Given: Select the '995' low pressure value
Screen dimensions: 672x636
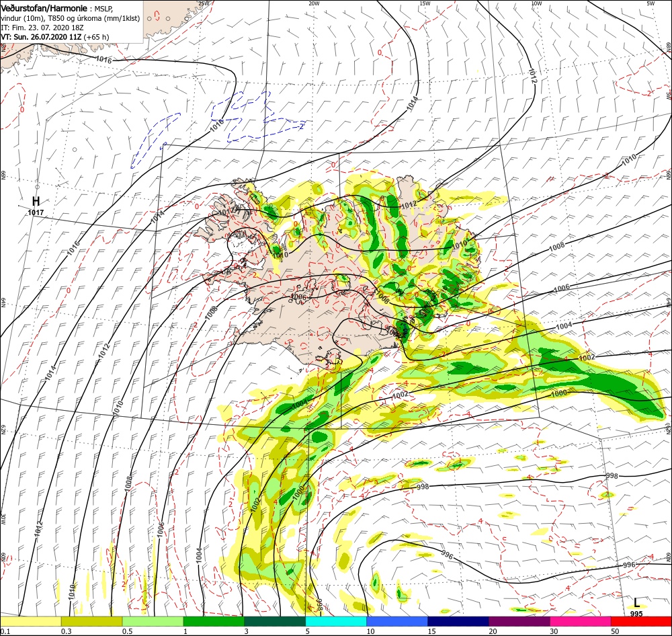Looking at the screenshot, I should coord(636,614).
